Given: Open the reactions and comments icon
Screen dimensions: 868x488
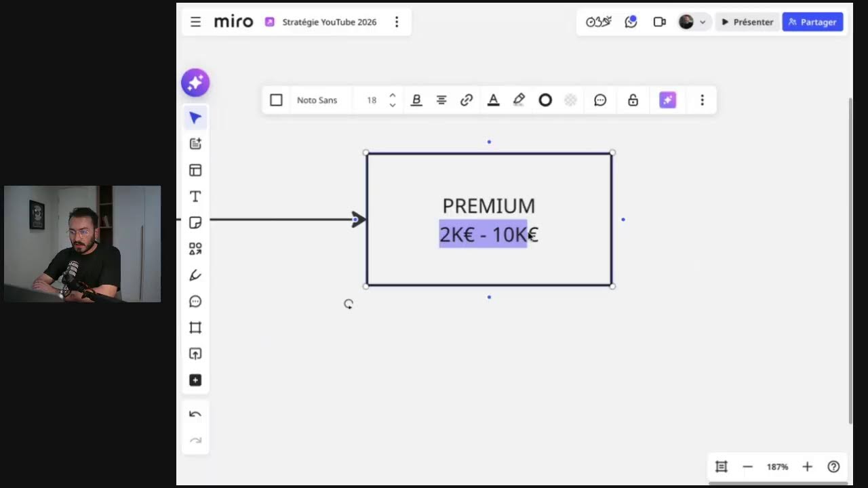Looking at the screenshot, I should tap(631, 22).
